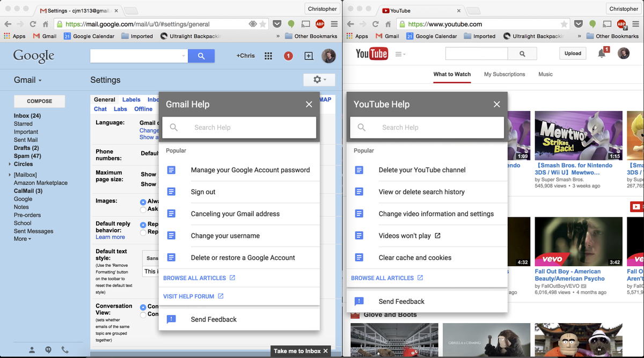Click Search Help field in YouTube Help
This screenshot has height=358, width=644.
[427, 128]
